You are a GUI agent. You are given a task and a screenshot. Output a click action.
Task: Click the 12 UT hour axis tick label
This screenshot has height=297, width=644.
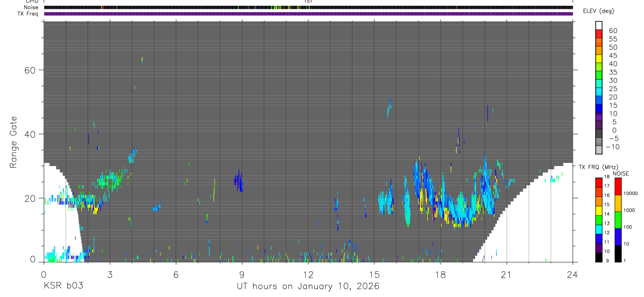pos(308,274)
